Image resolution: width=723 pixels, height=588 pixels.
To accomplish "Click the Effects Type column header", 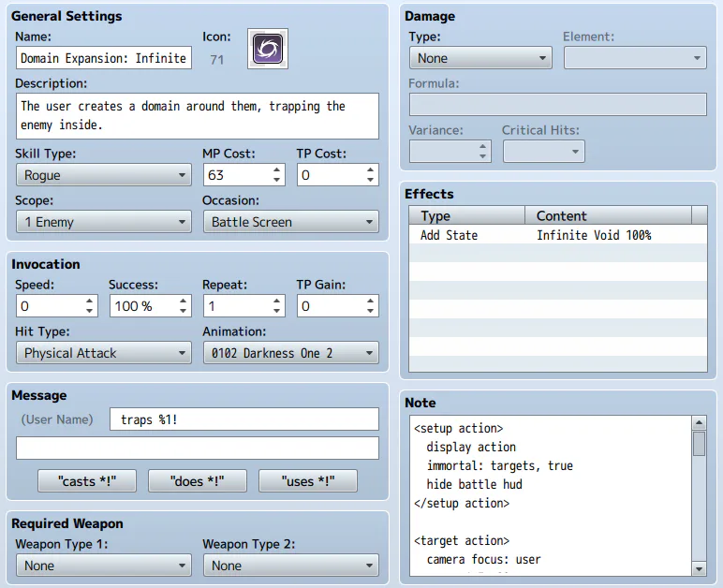I will tap(467, 215).
